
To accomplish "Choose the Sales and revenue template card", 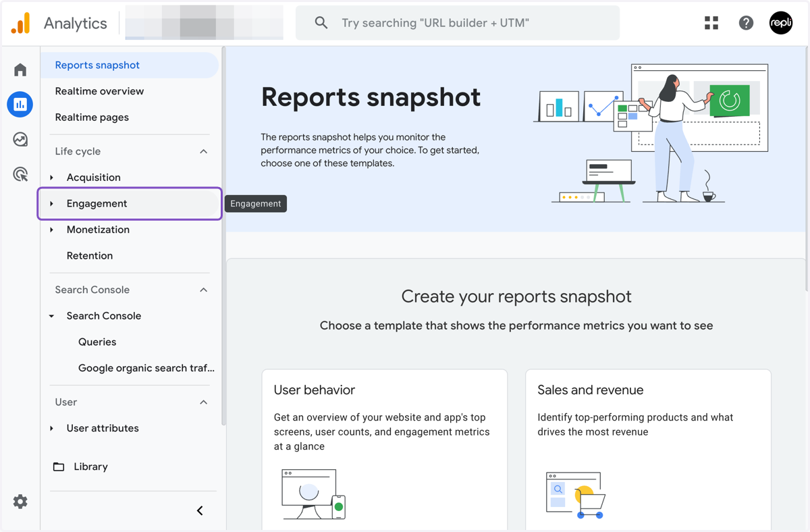I will click(648, 450).
